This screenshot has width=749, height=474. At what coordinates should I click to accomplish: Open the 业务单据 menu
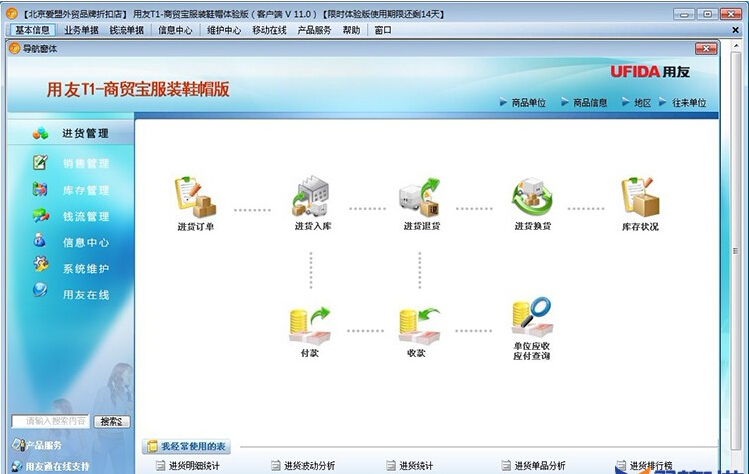[81, 30]
